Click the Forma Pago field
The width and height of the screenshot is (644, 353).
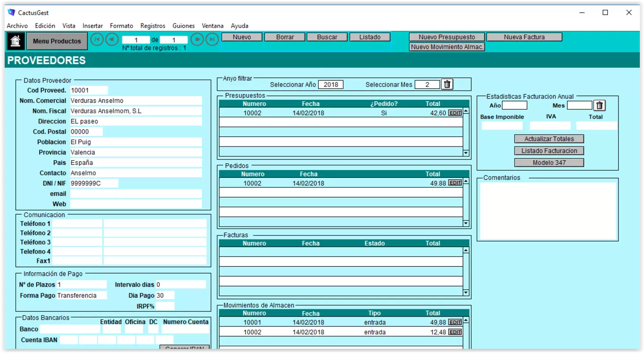click(82, 295)
